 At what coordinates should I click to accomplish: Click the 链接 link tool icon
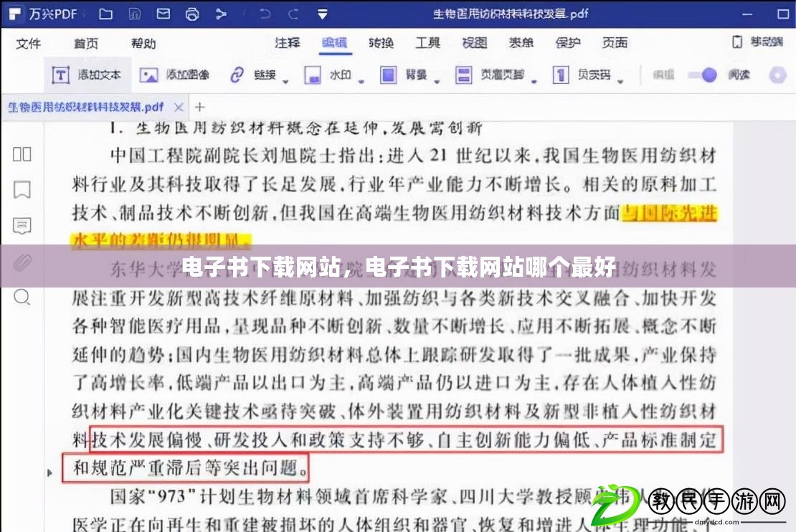tap(237, 75)
